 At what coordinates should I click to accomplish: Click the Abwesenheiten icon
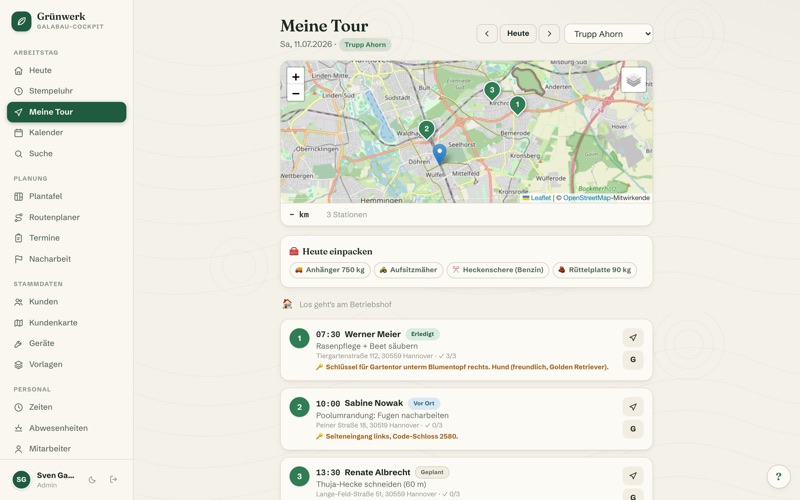coord(18,428)
